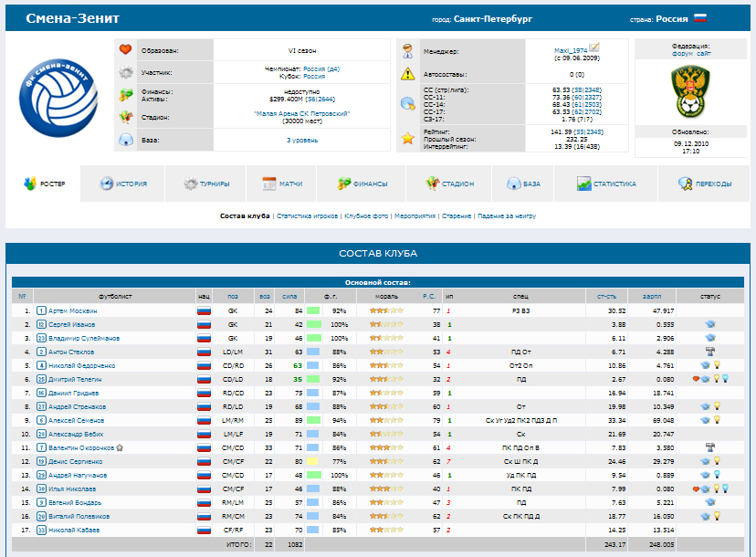756x557 pixels.
Task: Click the hammer status icon for Антон Стеклов
Action: click(x=709, y=352)
